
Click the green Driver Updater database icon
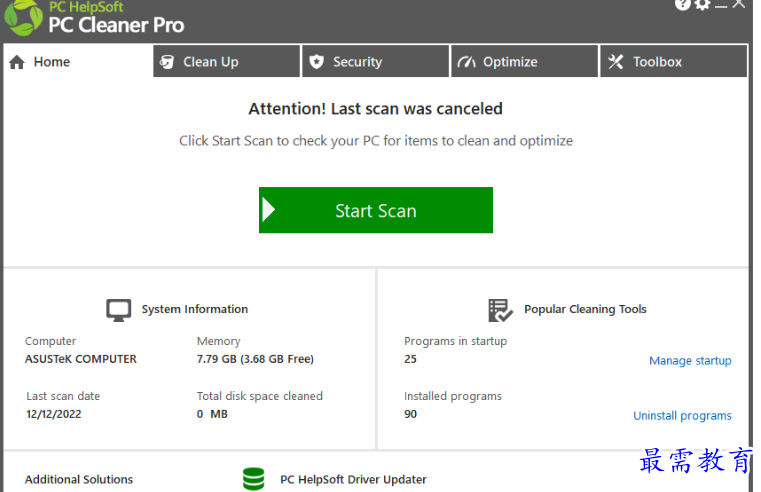pyautogui.click(x=254, y=479)
